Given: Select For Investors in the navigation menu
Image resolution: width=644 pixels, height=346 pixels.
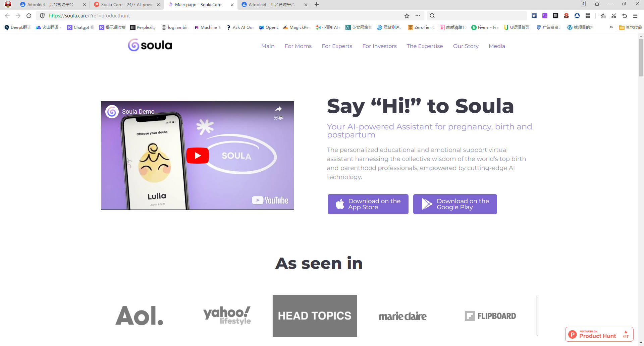Looking at the screenshot, I should 379,46.
